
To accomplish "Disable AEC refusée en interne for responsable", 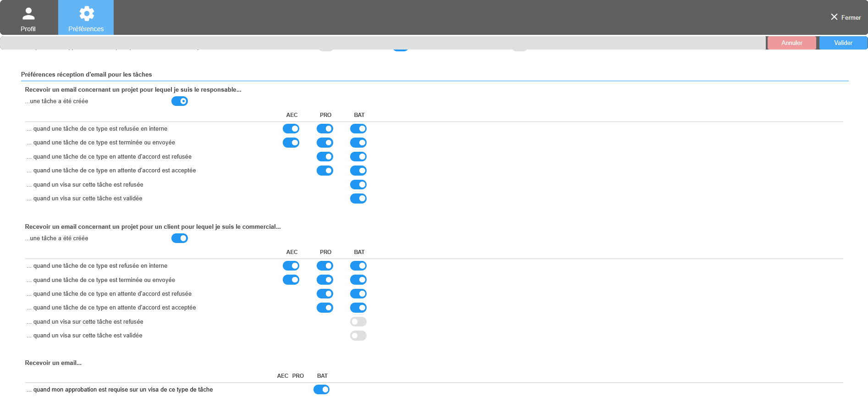I will 291,129.
